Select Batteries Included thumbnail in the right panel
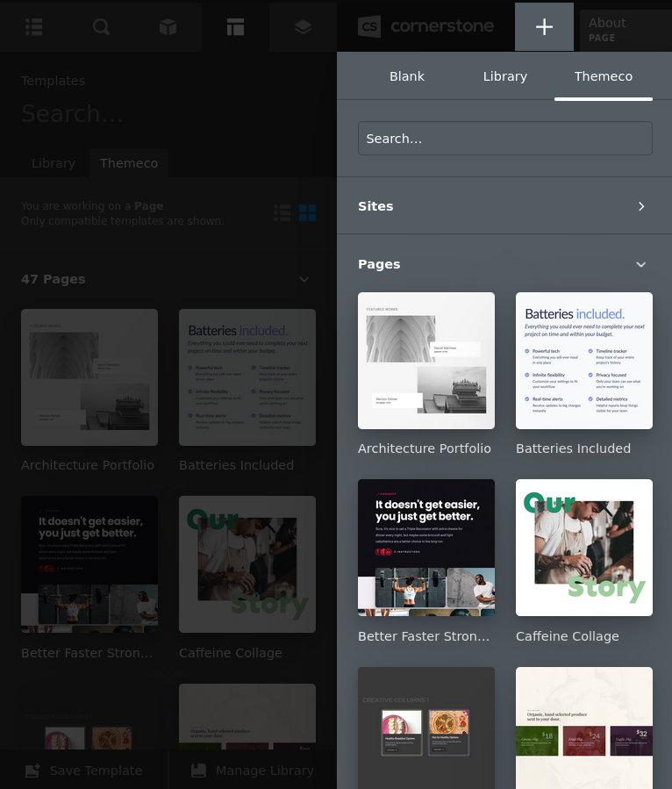 pos(584,361)
